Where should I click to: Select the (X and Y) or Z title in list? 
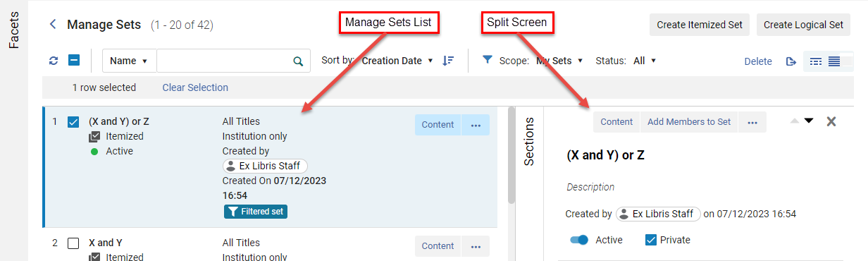[x=119, y=121]
